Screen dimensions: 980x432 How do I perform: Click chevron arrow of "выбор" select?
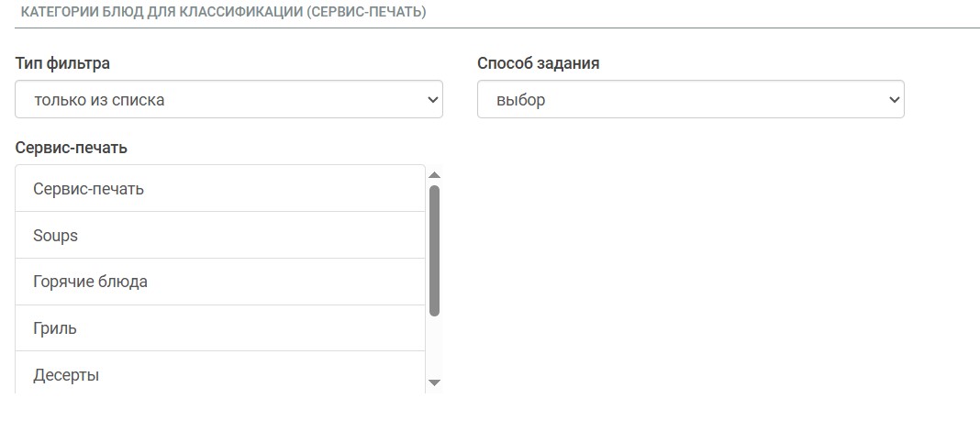pos(895,100)
